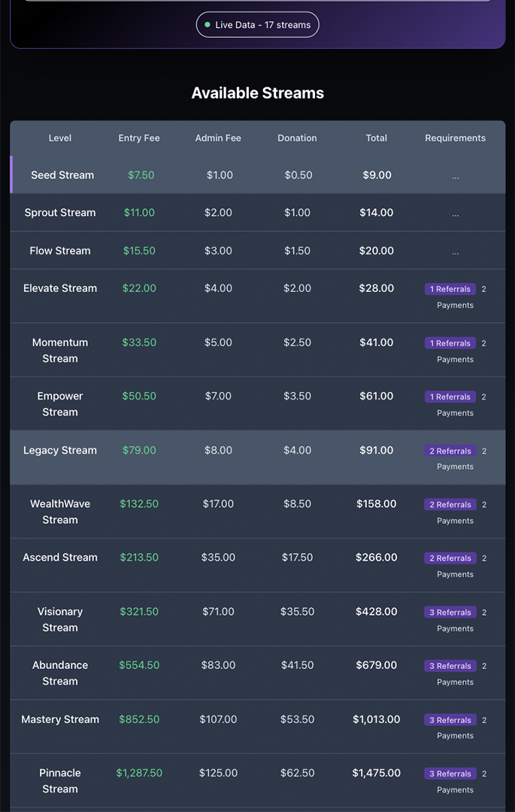Click the Admin Fee column header

(218, 138)
